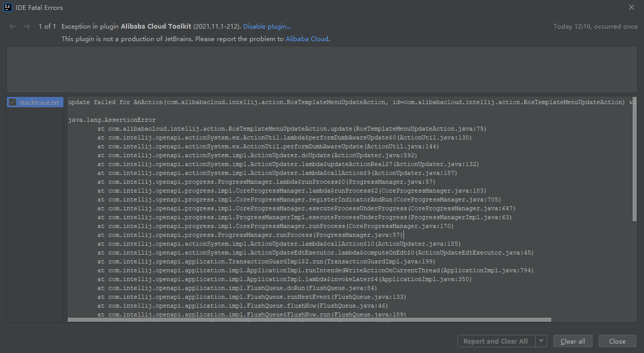
Task: Click the CoreProgressManager.java:183 stack line
Action: coord(292,191)
